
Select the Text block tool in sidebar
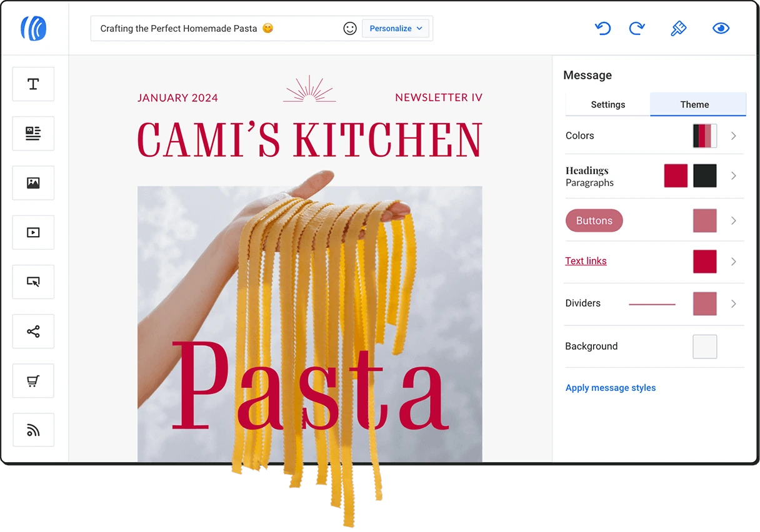(x=33, y=84)
